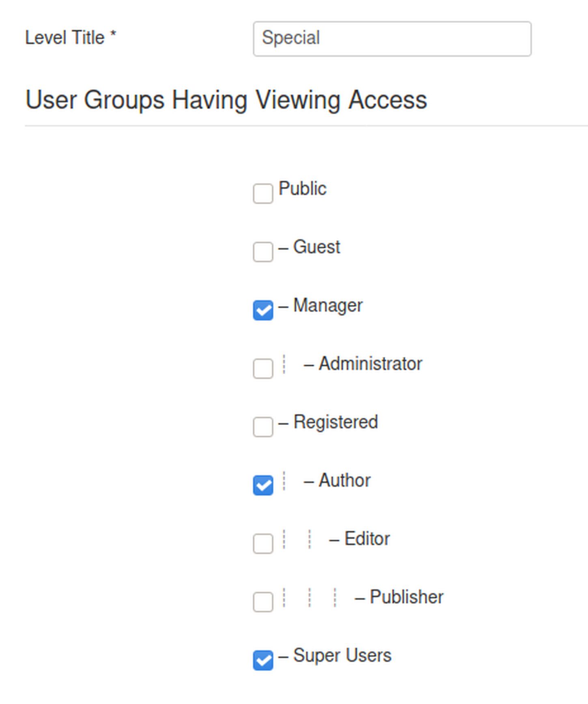Enable the Registered group checkbox
Screen dimensions: 588x704
click(x=263, y=427)
